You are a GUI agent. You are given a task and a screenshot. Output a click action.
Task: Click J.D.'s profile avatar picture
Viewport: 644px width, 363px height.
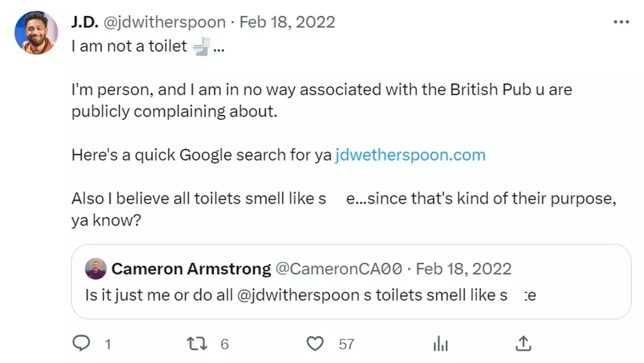[x=36, y=33]
